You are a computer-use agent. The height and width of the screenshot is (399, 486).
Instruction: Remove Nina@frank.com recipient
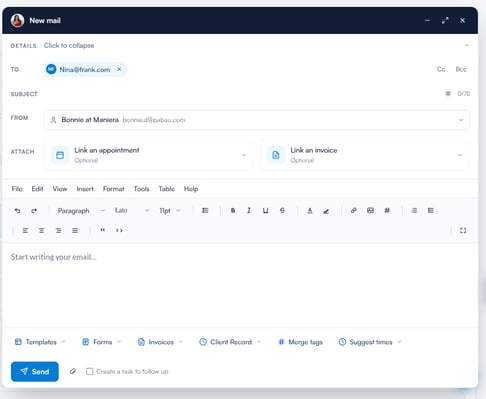[119, 69]
